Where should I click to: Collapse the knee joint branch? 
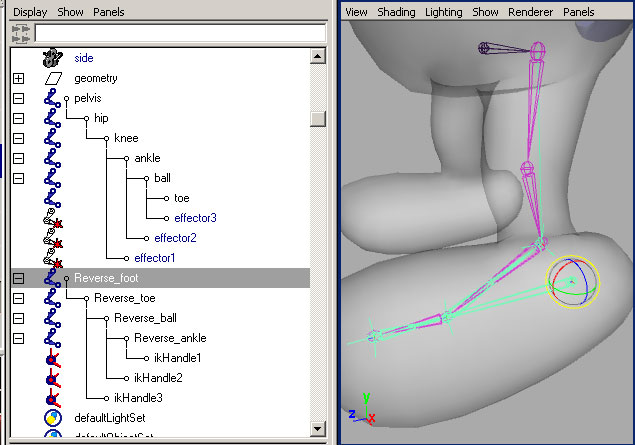[x=18, y=138]
